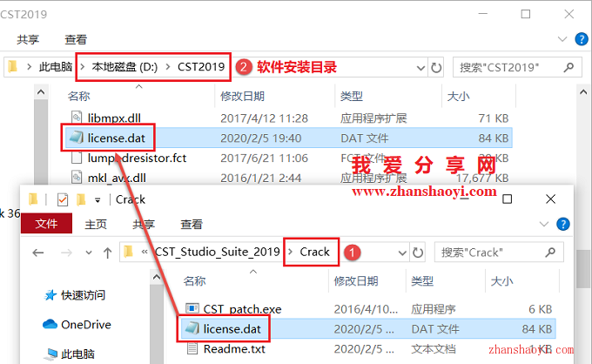Click folder icon in Crack address bar
Viewport: 592px width, 364px height.
(128, 252)
